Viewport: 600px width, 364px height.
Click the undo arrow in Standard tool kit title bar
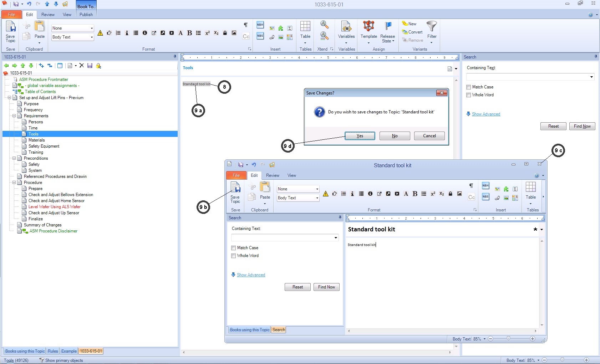[254, 165]
